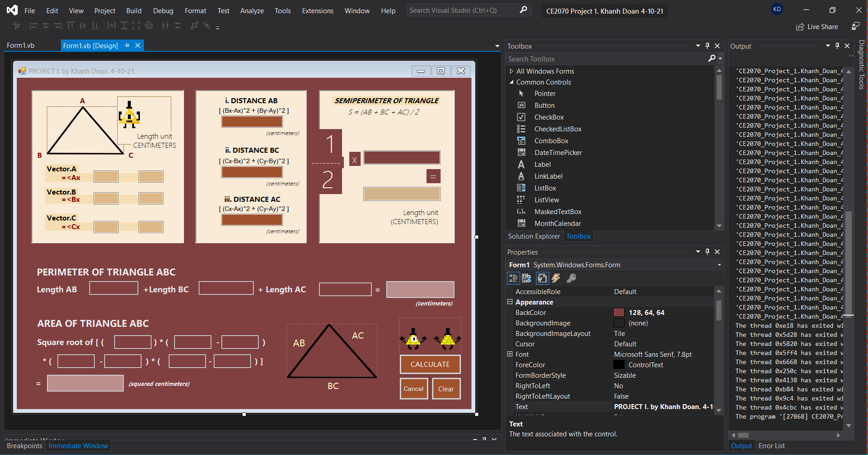Click the Clear button on the form
Screen dimensions: 868x455
446,389
